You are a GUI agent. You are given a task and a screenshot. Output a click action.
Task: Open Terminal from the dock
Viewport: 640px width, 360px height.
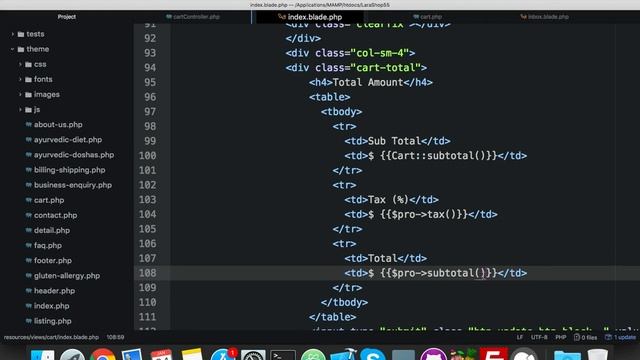click(x=283, y=355)
